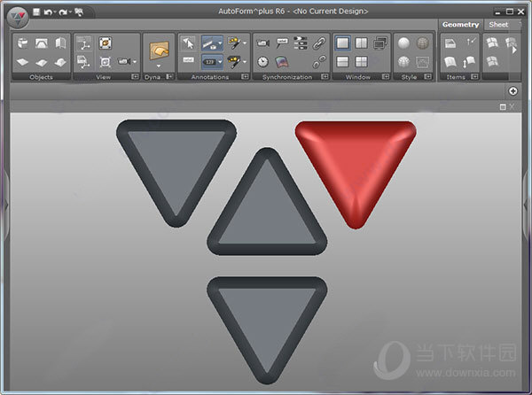
Task: Click the dotted outline style icon
Action: point(422,62)
